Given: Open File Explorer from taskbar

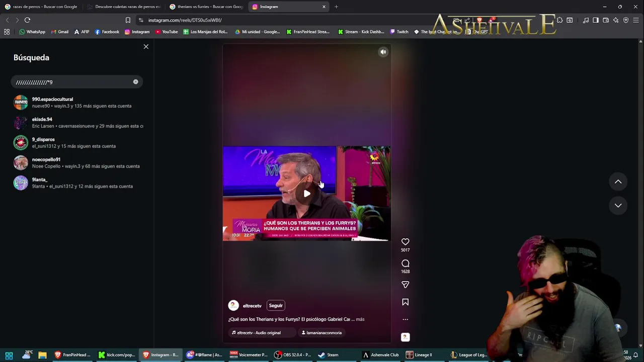Looking at the screenshot, I should tap(42, 355).
